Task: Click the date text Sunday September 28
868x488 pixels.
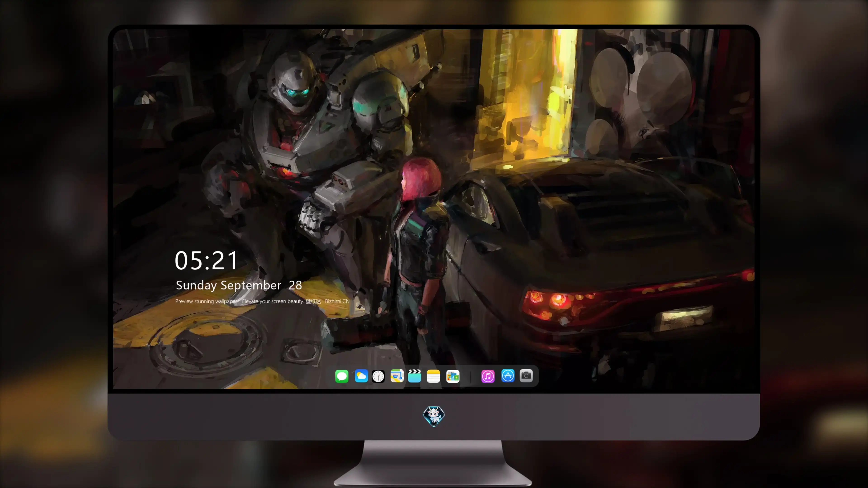Action: (x=239, y=285)
